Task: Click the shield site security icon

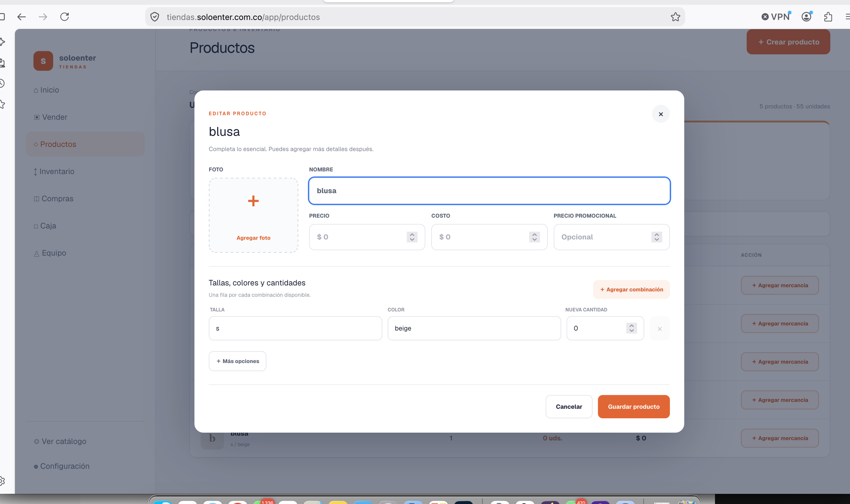Action: [155, 17]
